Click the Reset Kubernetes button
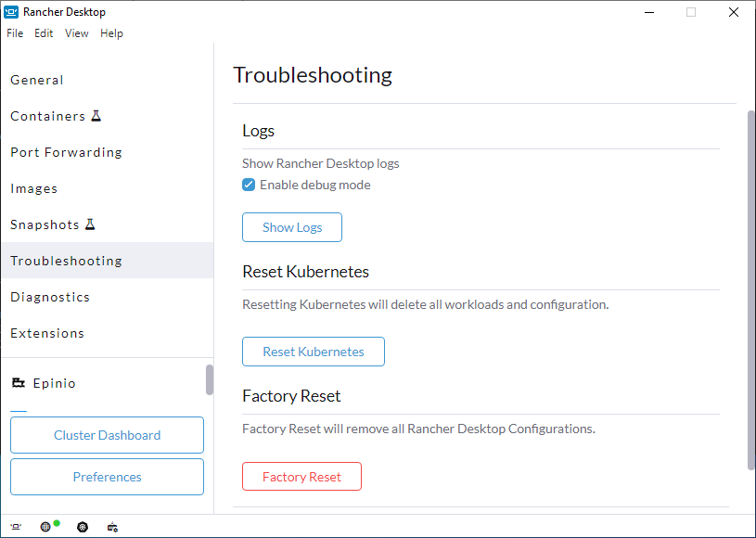Image resolution: width=756 pixels, height=538 pixels. coord(314,352)
